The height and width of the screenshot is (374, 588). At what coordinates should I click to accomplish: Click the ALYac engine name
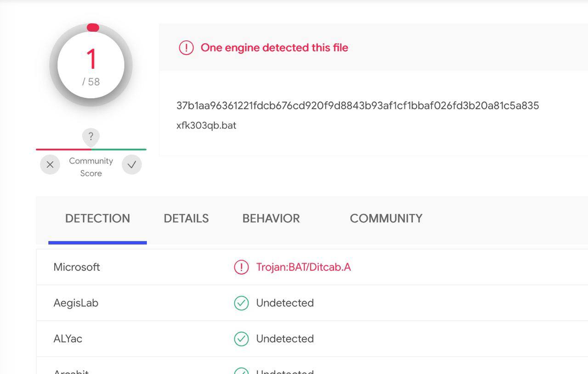(68, 339)
